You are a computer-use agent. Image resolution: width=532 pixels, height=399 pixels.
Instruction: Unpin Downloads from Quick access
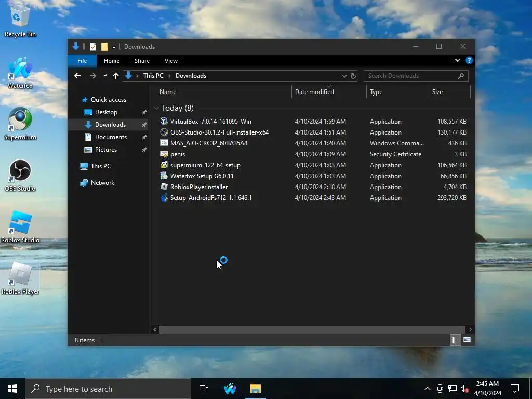144,125
